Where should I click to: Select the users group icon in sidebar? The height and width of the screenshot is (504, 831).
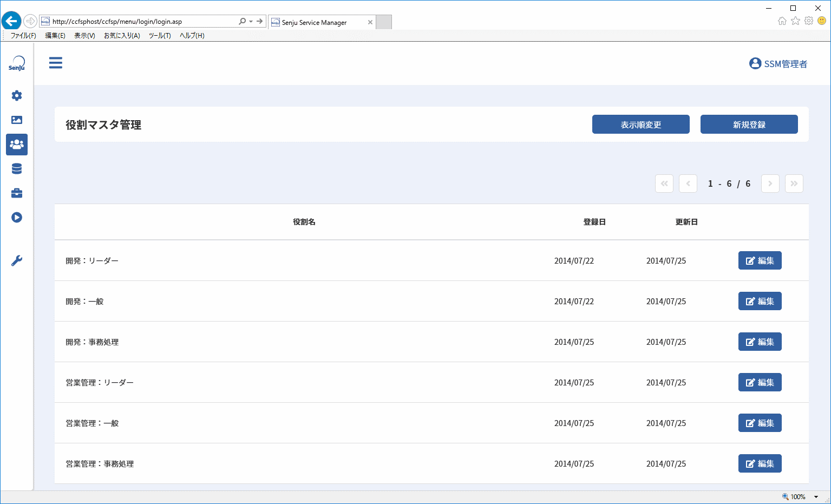point(17,145)
